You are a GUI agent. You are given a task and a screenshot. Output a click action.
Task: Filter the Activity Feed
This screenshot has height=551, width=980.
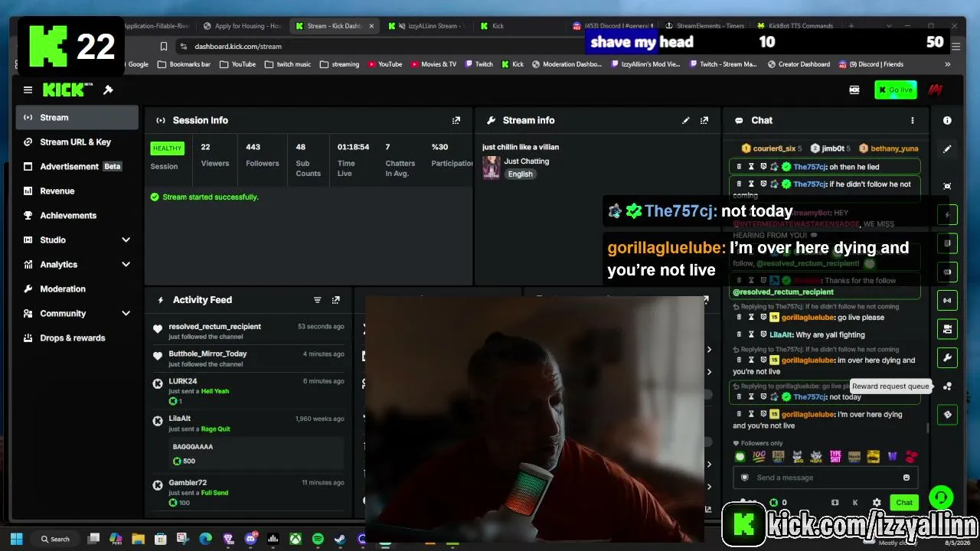tap(317, 300)
